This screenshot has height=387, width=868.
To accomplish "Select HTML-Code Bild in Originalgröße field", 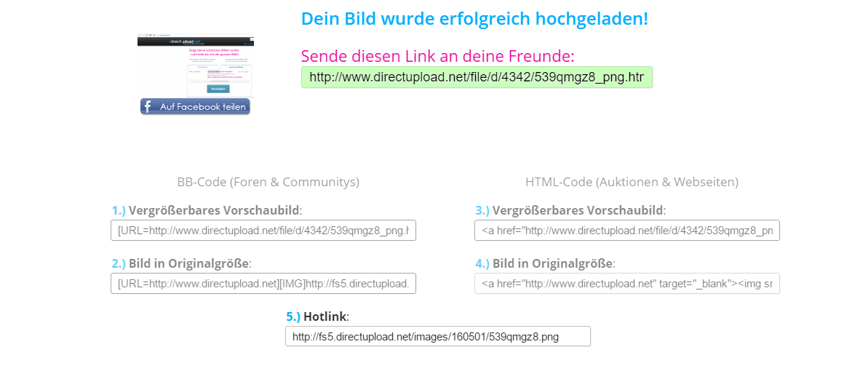I will click(626, 284).
